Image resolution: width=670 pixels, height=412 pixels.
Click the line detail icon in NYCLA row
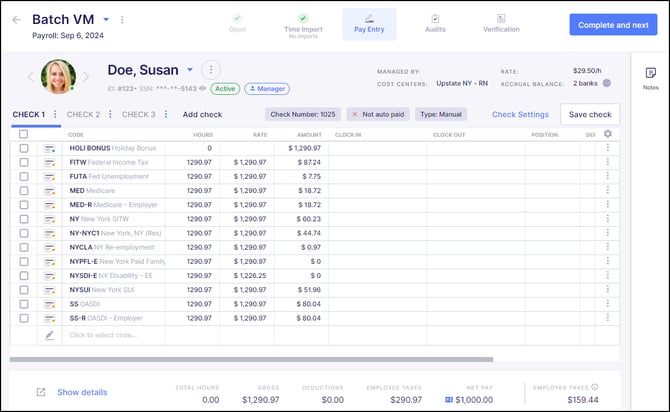50,247
